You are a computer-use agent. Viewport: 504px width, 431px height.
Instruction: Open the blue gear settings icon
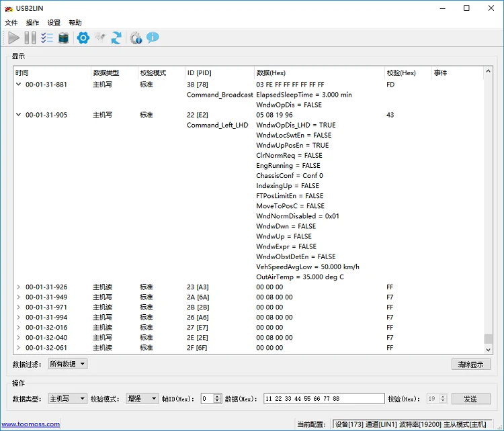click(83, 38)
